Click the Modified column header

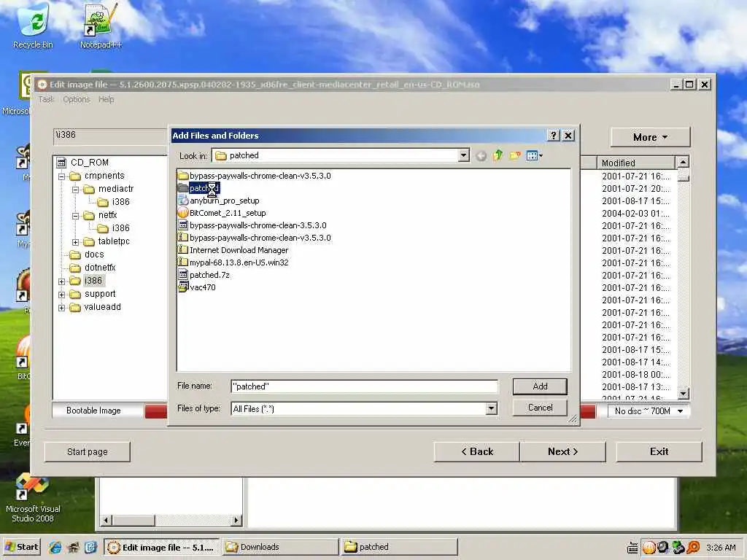(635, 163)
